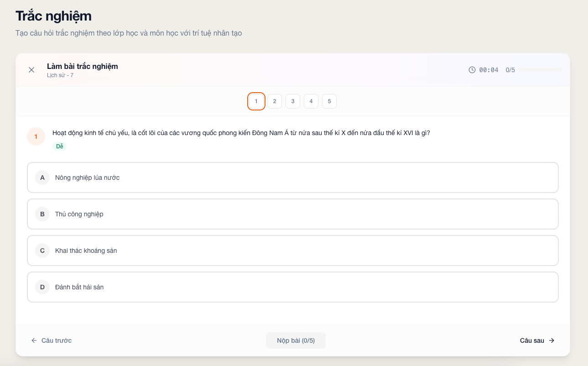Go to question 1 in navigator

click(x=256, y=101)
